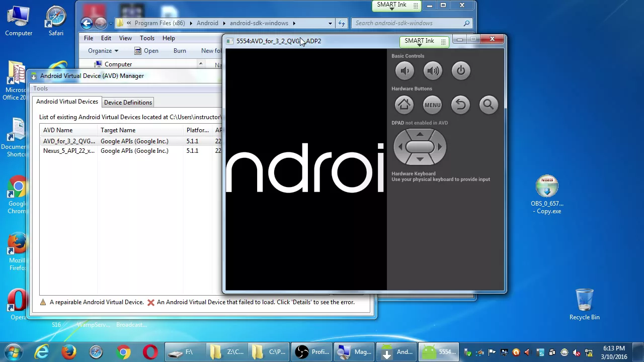Image resolution: width=644 pixels, height=362 pixels.
Task: Tap the emulator Home hardware button
Action: (404, 105)
